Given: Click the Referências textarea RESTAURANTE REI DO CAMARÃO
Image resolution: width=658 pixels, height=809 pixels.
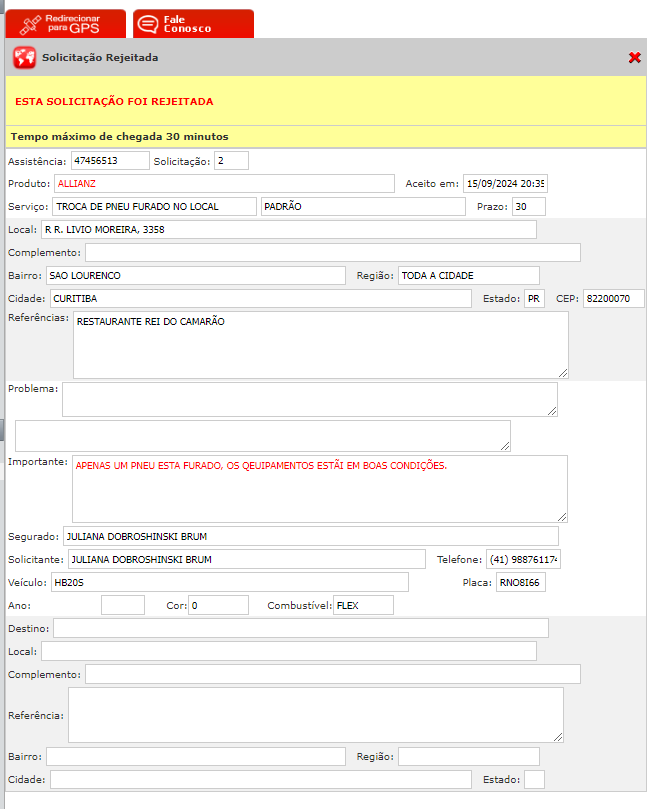Looking at the screenshot, I should [x=321, y=345].
